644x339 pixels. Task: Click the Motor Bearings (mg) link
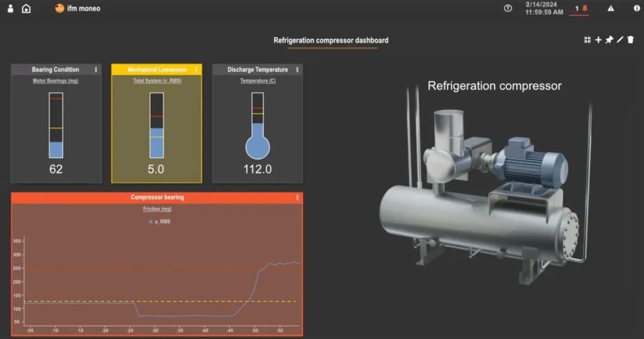click(x=55, y=81)
